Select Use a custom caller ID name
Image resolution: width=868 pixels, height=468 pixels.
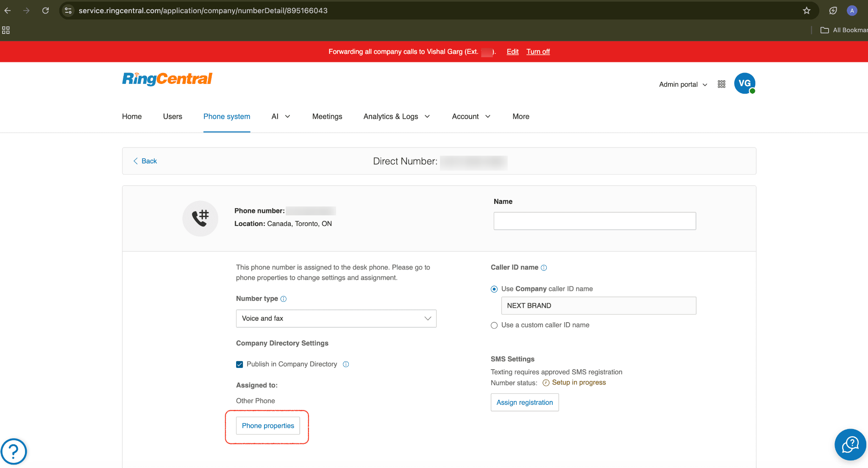494,326
